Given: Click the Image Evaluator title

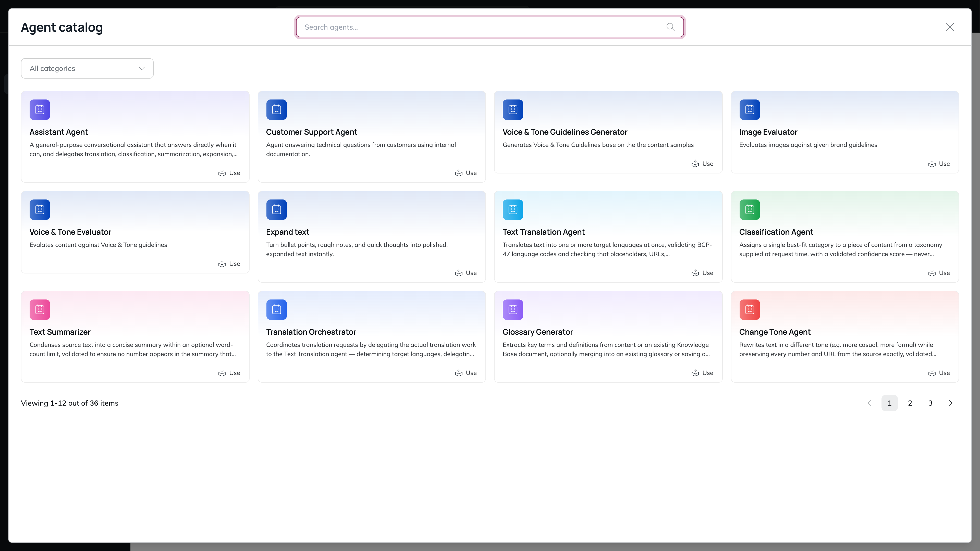Looking at the screenshot, I should pyautogui.click(x=768, y=132).
